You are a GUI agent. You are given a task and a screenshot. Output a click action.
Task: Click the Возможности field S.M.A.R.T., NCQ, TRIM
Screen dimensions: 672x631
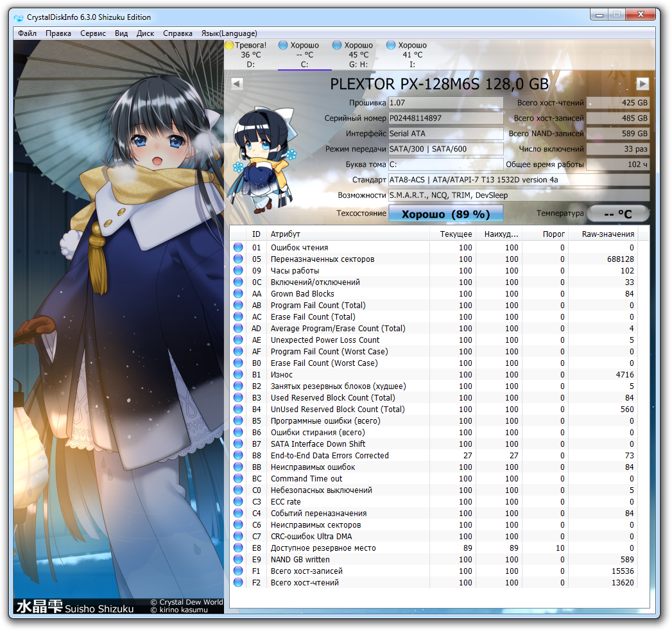click(519, 196)
